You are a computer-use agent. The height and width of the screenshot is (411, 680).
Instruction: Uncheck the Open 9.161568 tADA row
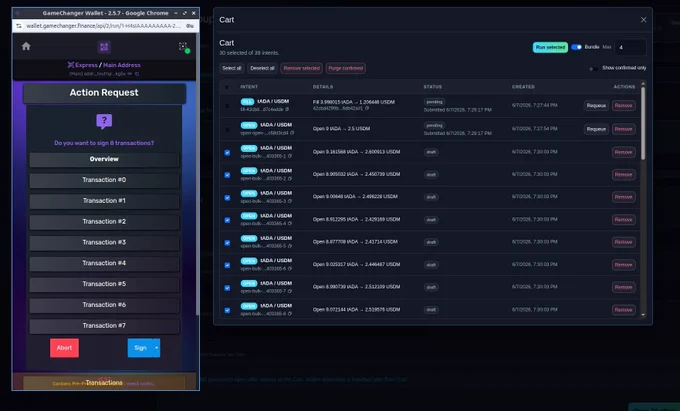pyautogui.click(x=227, y=153)
